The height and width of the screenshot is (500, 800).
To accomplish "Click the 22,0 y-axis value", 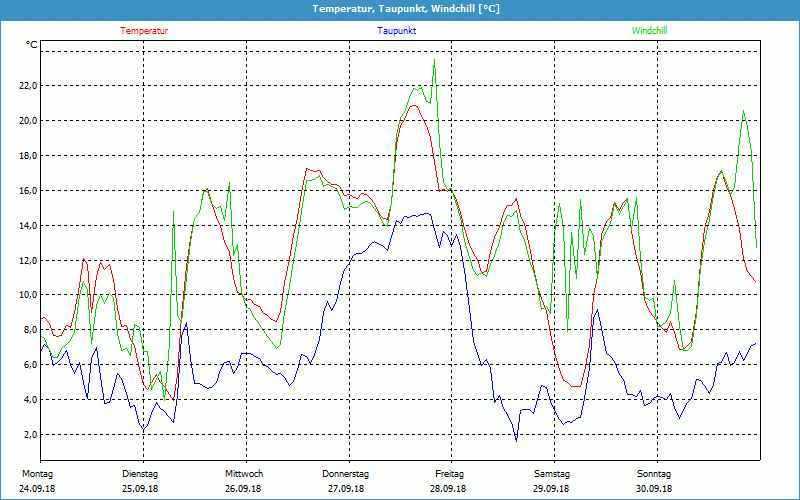I will pyautogui.click(x=29, y=86).
